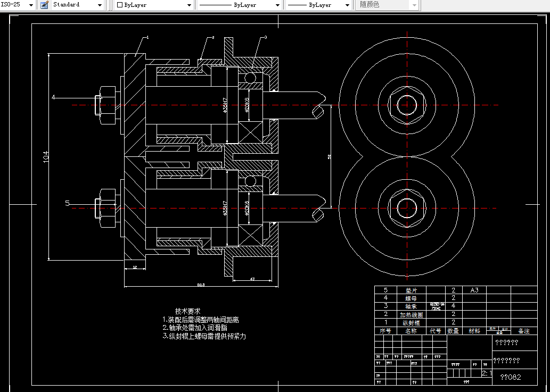Select the 备注 header cell
550x392 pixels.
(x=524, y=331)
